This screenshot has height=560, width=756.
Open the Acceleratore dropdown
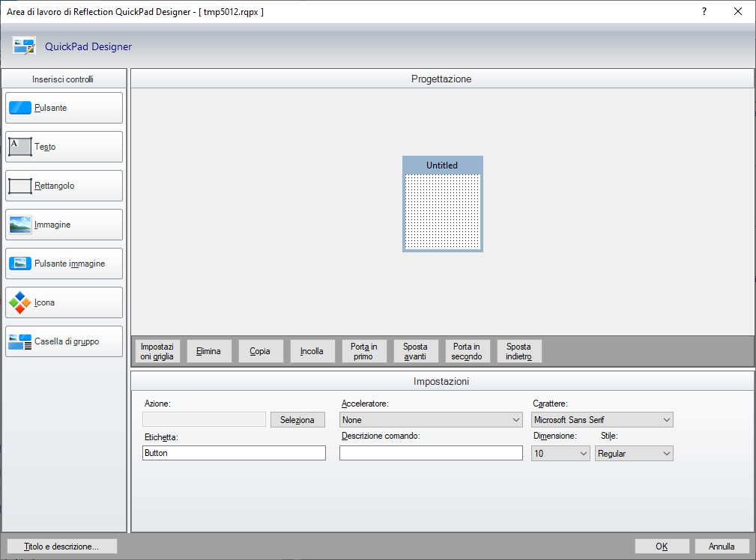(x=431, y=420)
